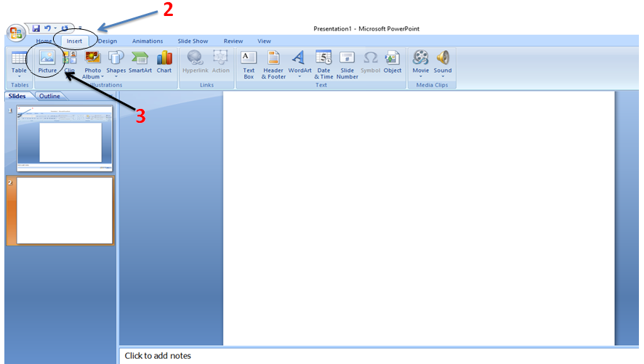Open the Slide Show ribbon tab
Screen dimensions: 644x364
pos(193,41)
